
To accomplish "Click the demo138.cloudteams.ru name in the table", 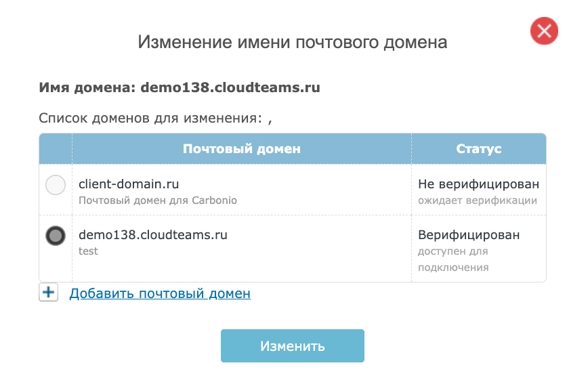I will [x=152, y=235].
